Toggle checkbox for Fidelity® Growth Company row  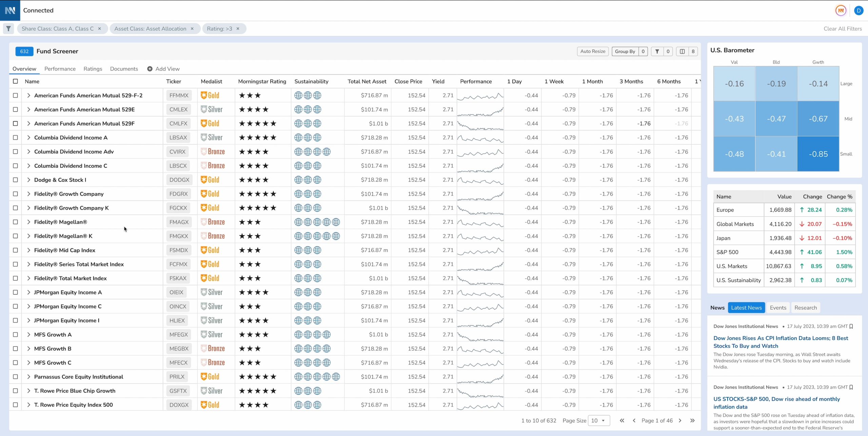[15, 194]
